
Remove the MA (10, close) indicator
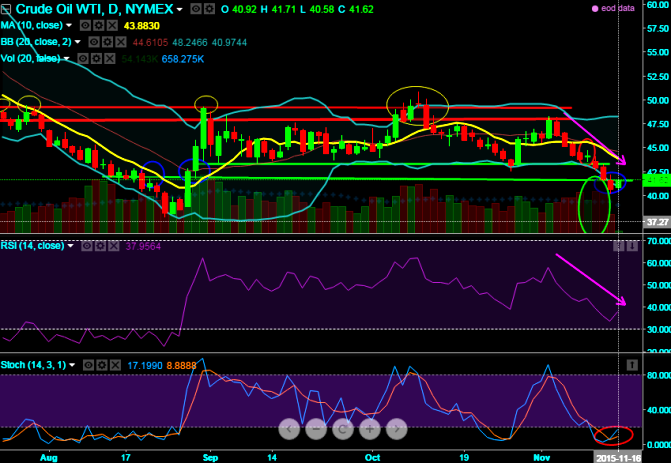[112, 26]
